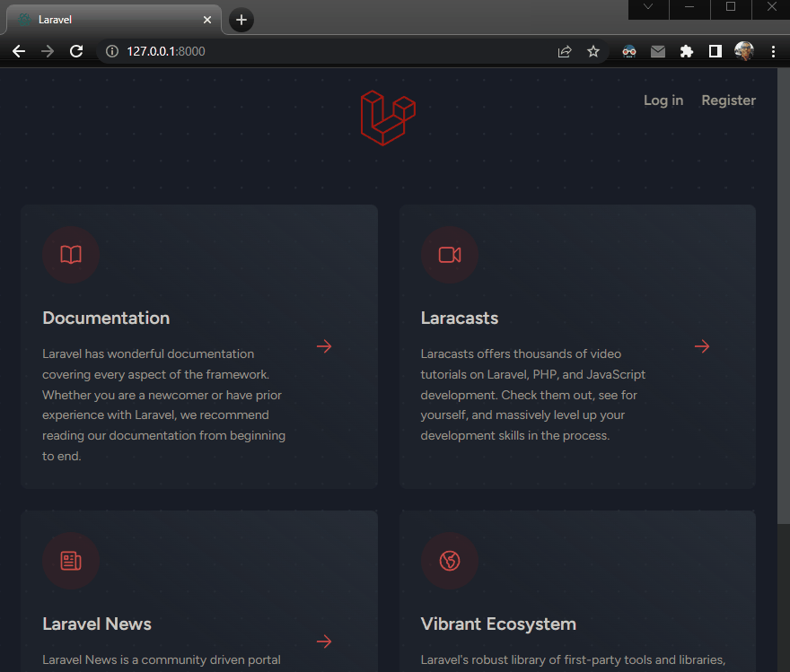This screenshot has width=790, height=672.
Task: Open the Laracasts heading
Action: pyautogui.click(x=460, y=319)
